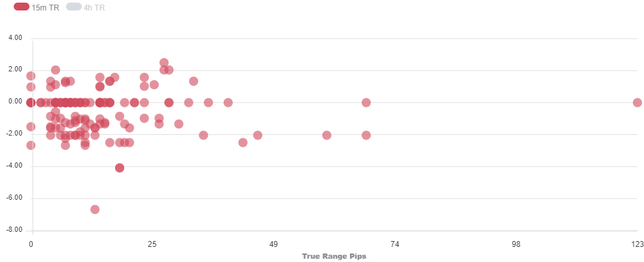
Task: Click the 98 tick label on the x-axis
Action: point(516,244)
